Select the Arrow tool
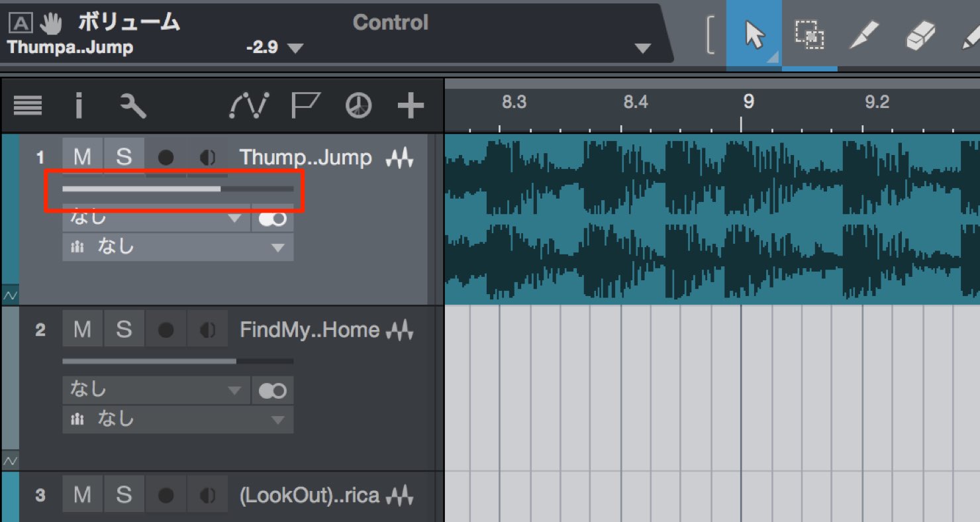This screenshot has width=980, height=522. point(754,34)
